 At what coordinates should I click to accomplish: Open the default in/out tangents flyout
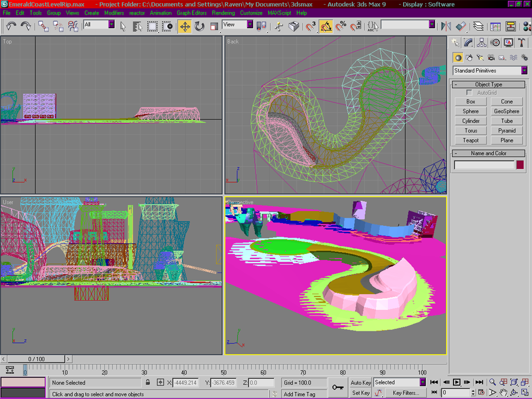(x=378, y=393)
